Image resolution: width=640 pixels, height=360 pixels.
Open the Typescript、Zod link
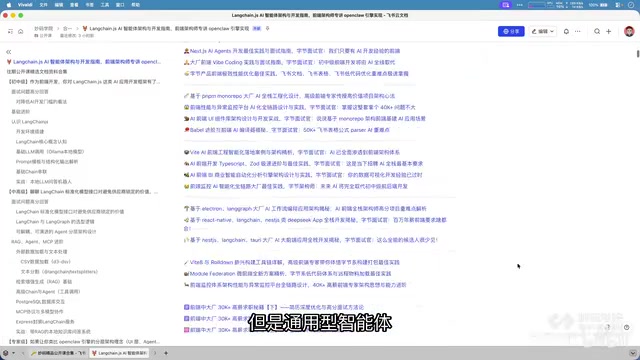coord(306,164)
